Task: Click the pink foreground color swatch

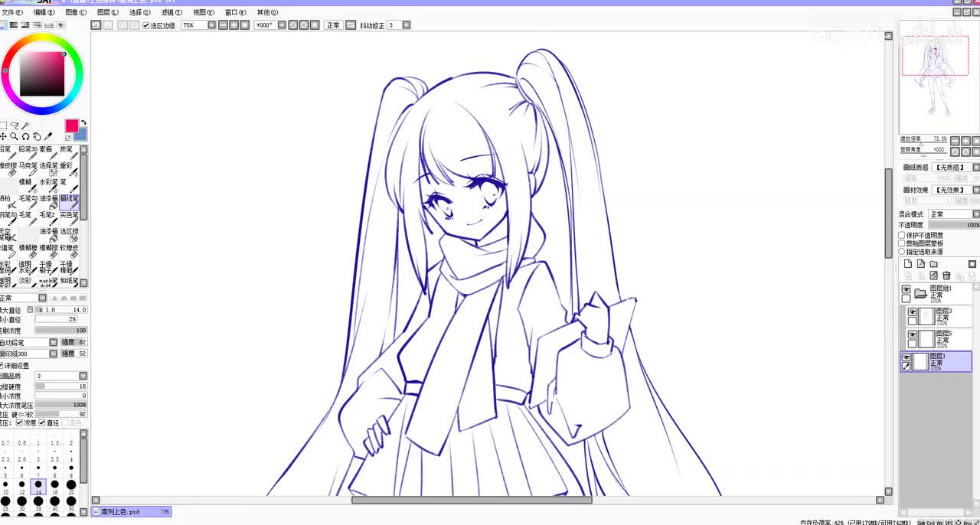Action: 71,125
